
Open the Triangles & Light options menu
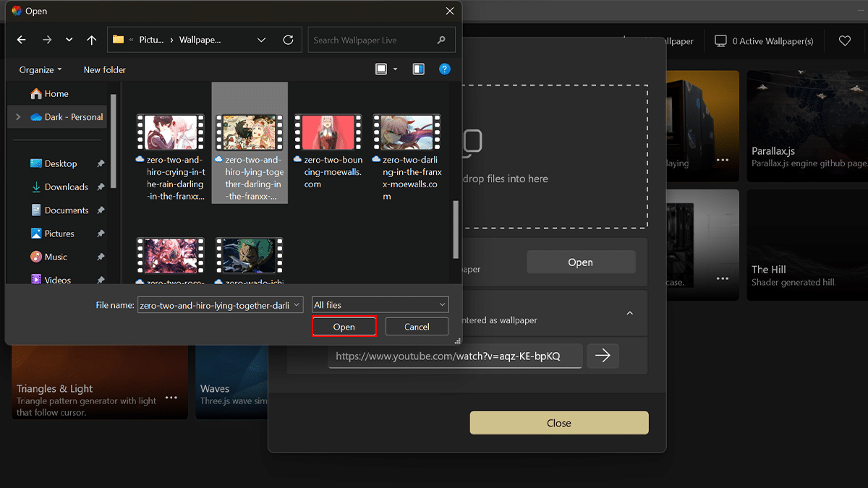(x=171, y=397)
